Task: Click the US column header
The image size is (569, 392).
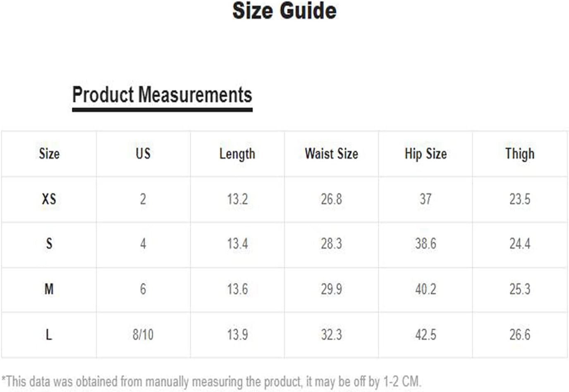Action: [x=143, y=153]
